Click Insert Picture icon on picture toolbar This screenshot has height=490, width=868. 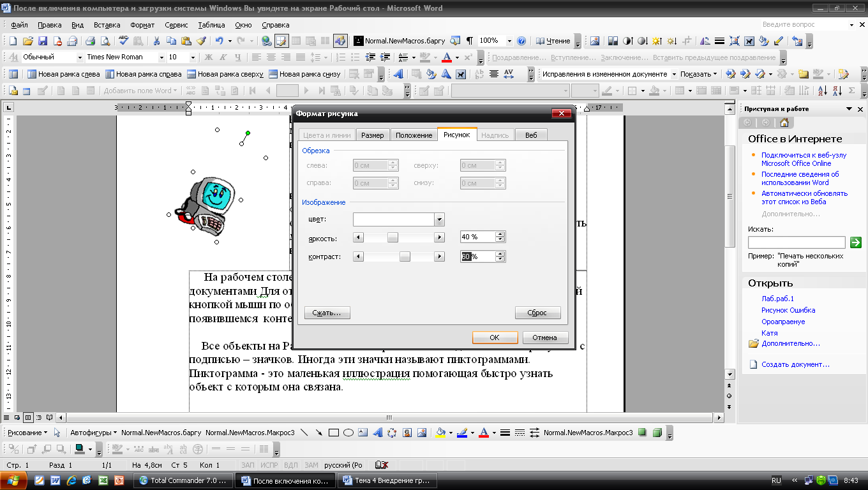[595, 41]
